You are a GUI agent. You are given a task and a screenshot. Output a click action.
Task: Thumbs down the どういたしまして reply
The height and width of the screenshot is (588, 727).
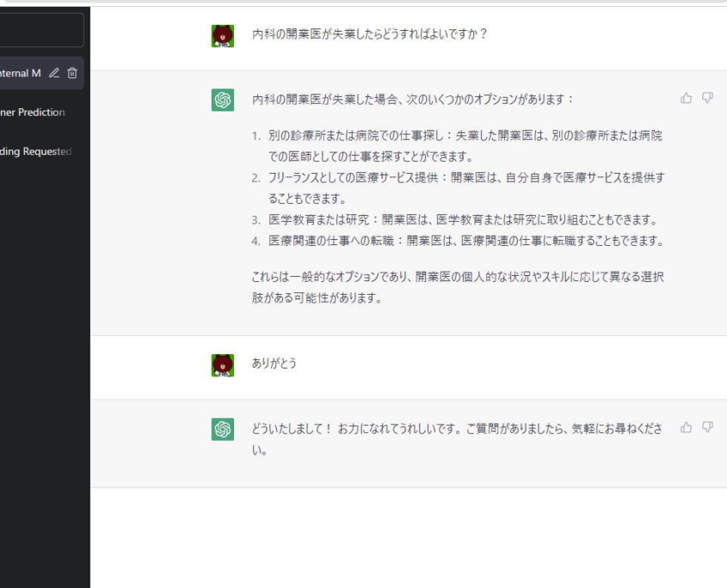pos(707,427)
